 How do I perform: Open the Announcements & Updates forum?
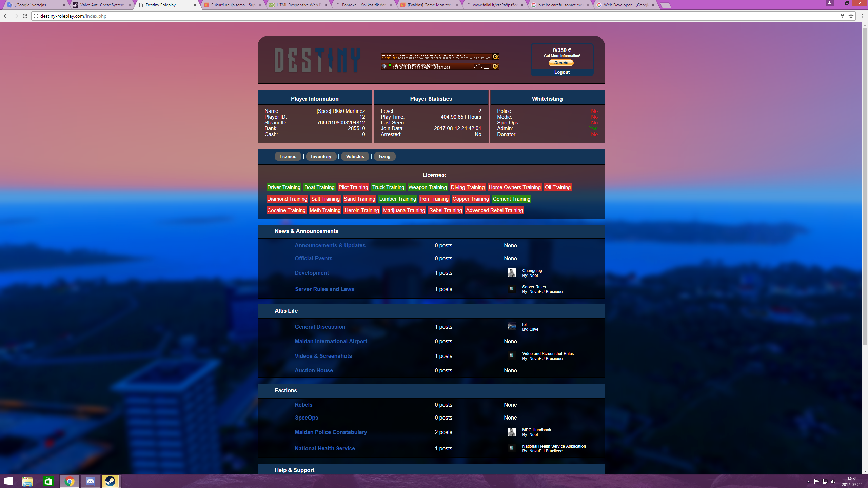[x=330, y=245]
